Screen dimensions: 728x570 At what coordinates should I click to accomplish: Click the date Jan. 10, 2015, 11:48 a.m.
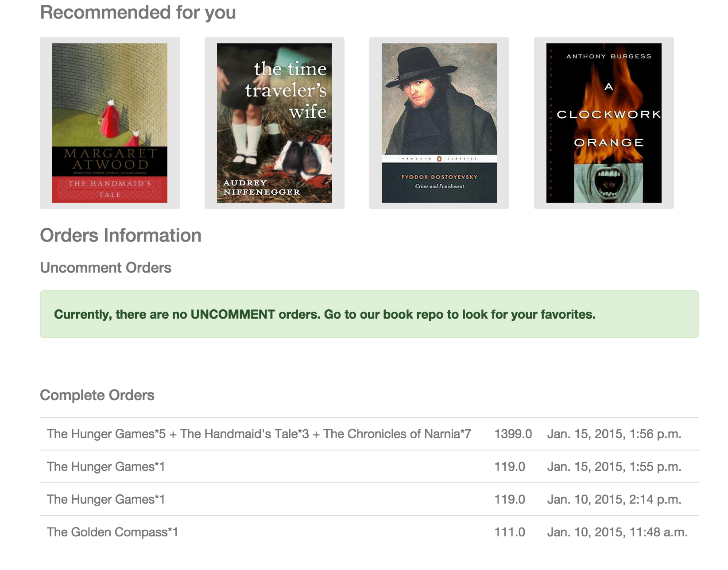pyautogui.click(x=617, y=532)
